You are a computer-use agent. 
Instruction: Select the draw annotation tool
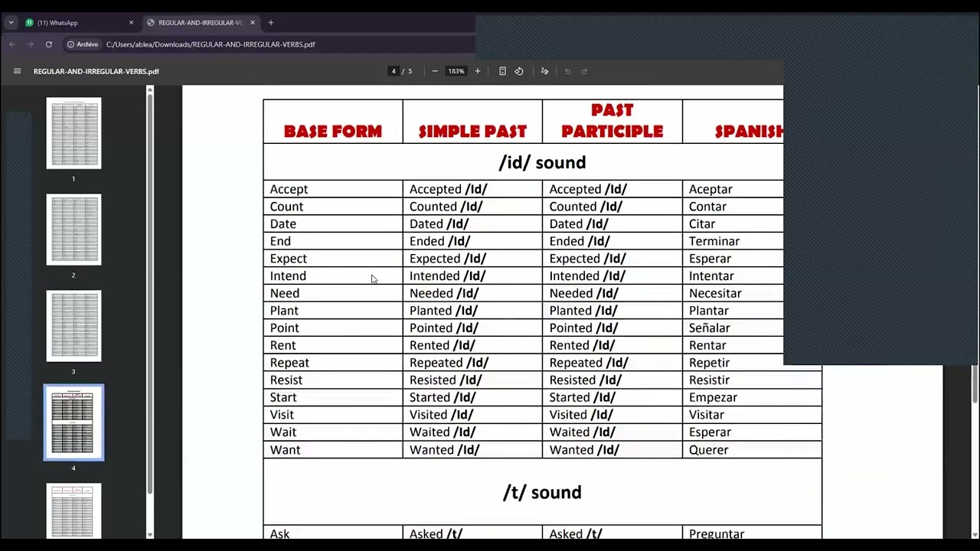click(544, 71)
